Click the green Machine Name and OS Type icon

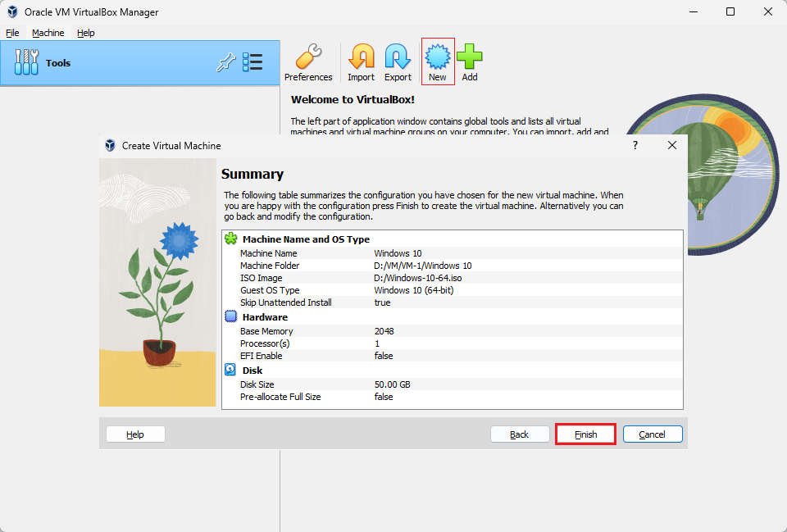[231, 239]
